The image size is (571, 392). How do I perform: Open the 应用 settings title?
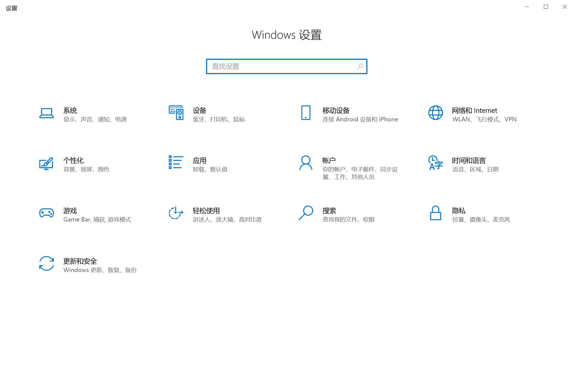[199, 161]
